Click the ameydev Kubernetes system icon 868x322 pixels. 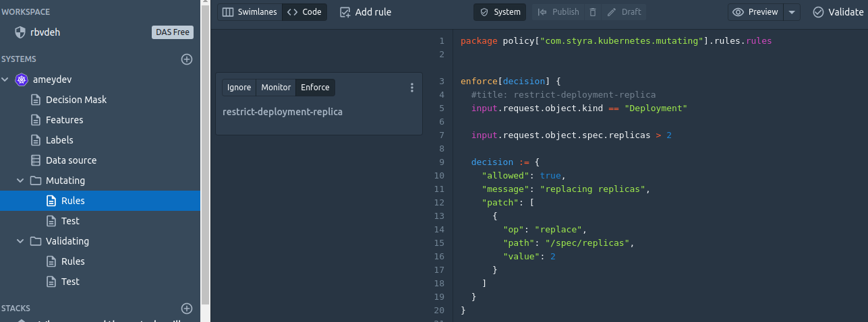(x=21, y=79)
